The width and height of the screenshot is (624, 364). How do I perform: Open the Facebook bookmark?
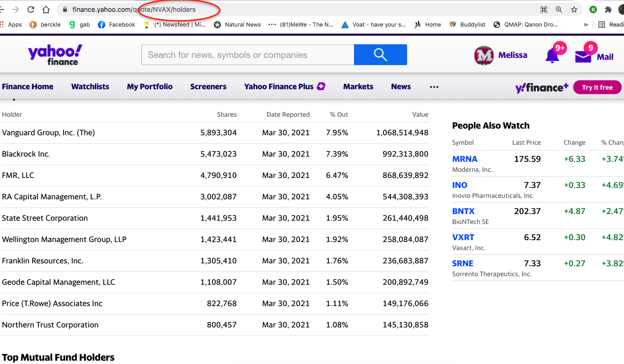116,25
